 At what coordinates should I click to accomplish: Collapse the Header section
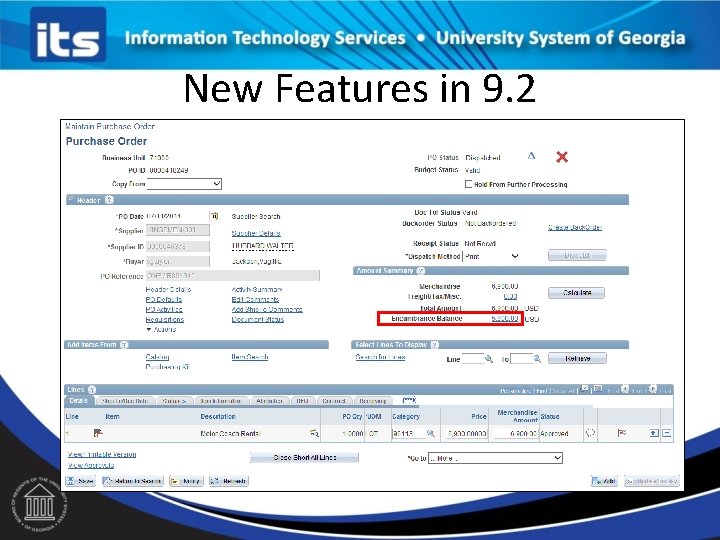tap(71, 200)
